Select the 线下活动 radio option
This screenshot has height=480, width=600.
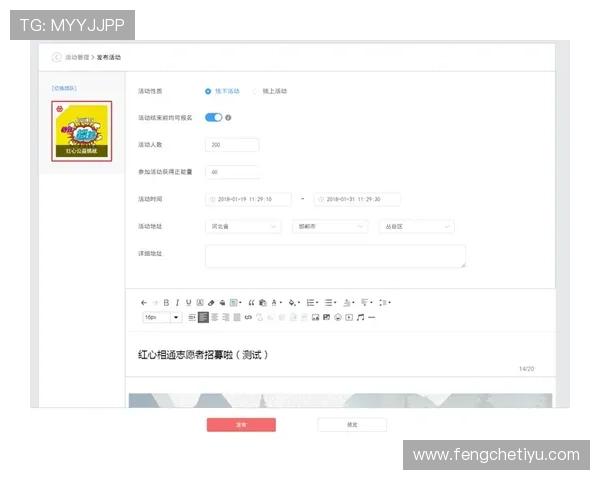(x=222, y=91)
